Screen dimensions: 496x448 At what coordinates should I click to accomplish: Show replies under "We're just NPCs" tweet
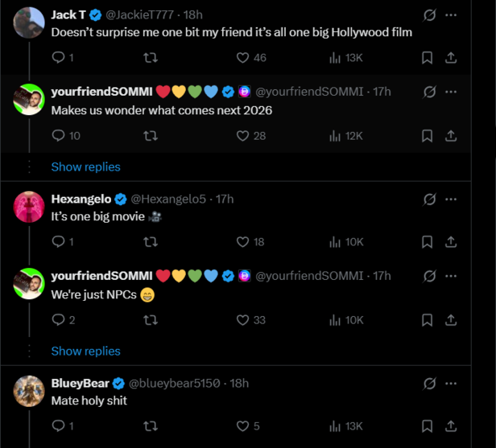(x=85, y=351)
